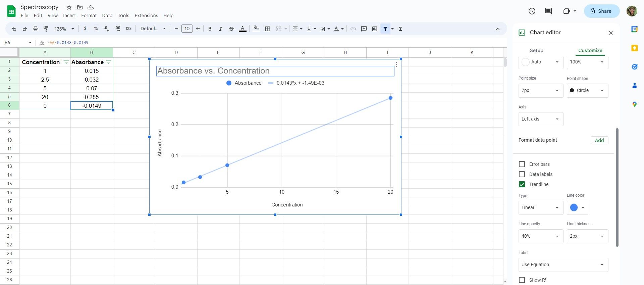The height and width of the screenshot is (285, 644).
Task: Click the insert chart icon
Action: pos(375,29)
